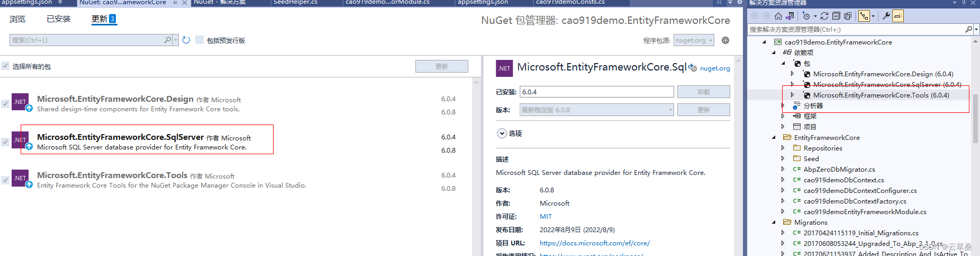This screenshot has height=256, width=980.
Task: Click the .NET icon of EntityFrameworkCore.Design
Action: pyautogui.click(x=20, y=101)
